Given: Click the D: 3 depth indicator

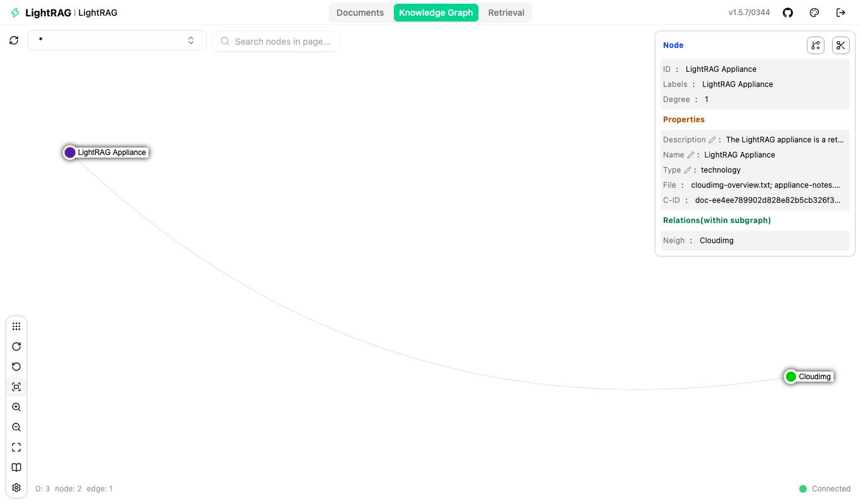Looking at the screenshot, I should 43,489.
